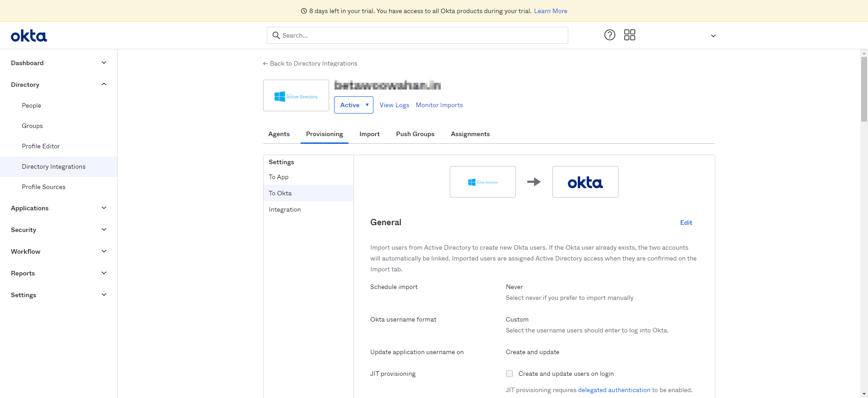Viewport: 868px width, 398px height.
Task: Select To Okta settings
Action: tap(308, 193)
